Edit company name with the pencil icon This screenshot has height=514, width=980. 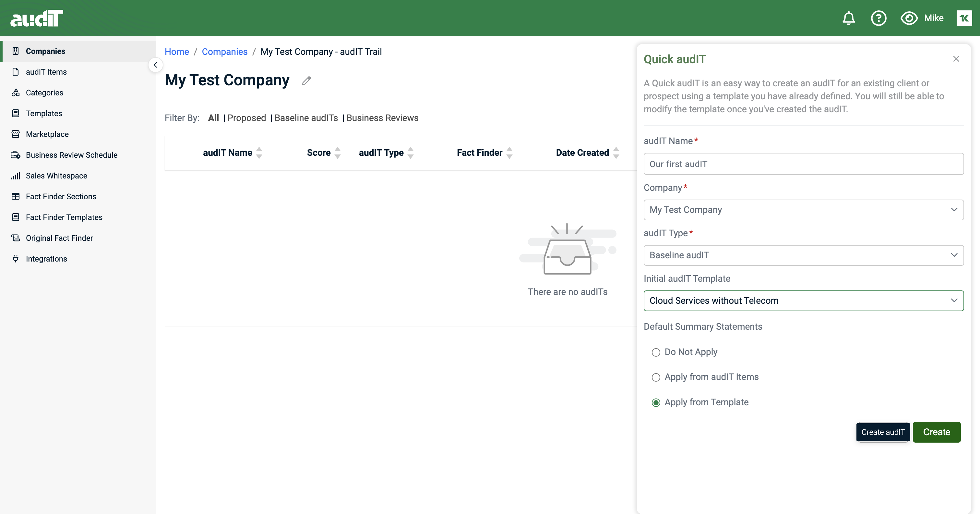pyautogui.click(x=306, y=81)
